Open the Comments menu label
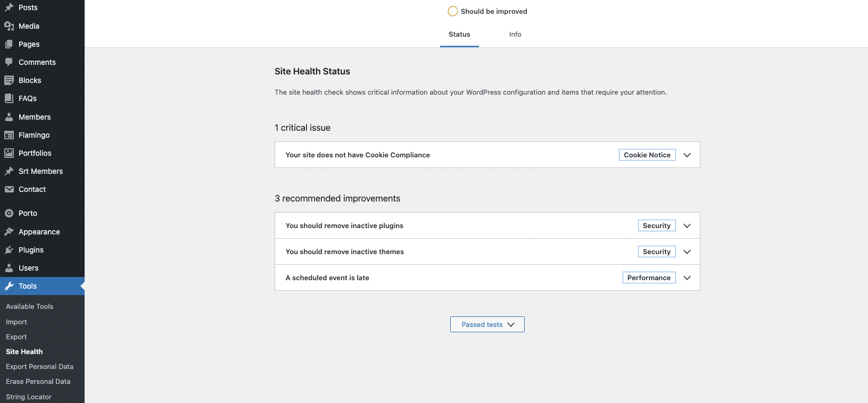868x403 pixels. click(37, 62)
